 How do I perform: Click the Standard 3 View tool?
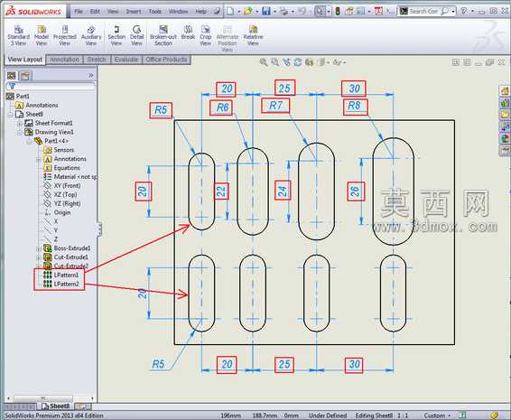(19, 35)
